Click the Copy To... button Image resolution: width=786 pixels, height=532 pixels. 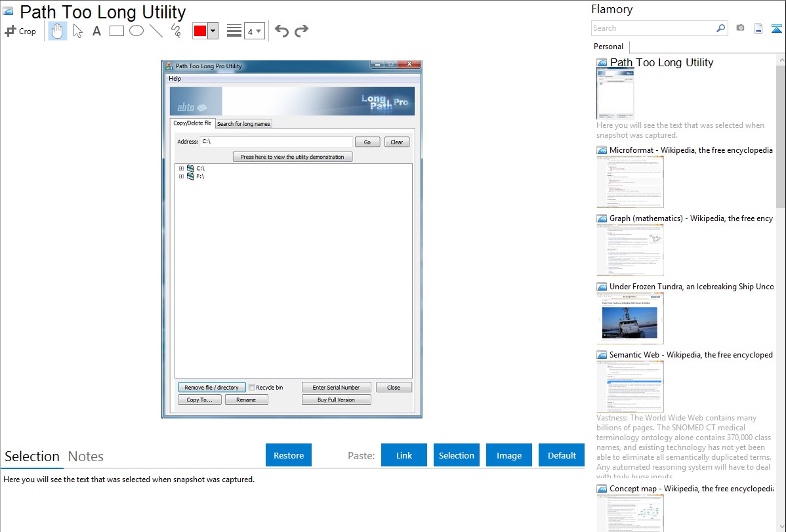199,399
